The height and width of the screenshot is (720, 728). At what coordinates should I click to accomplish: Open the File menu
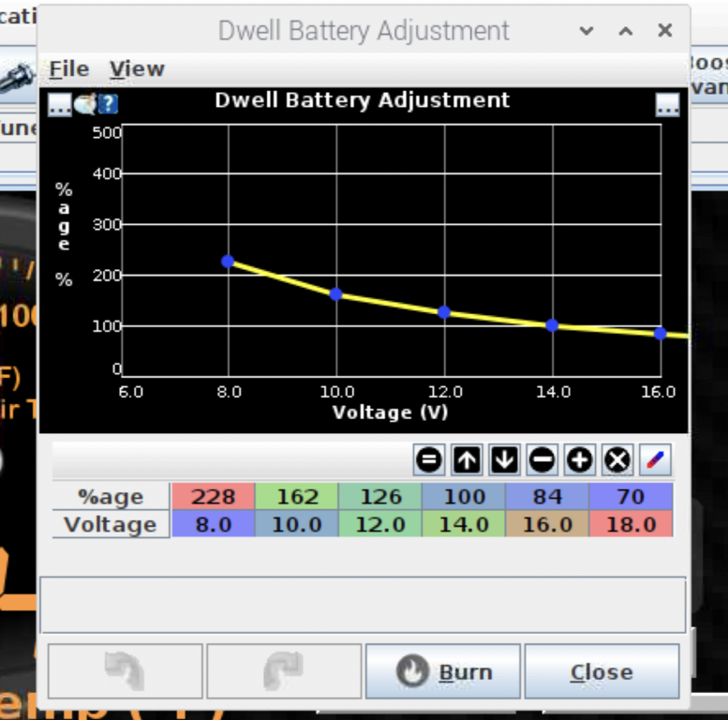[68, 69]
